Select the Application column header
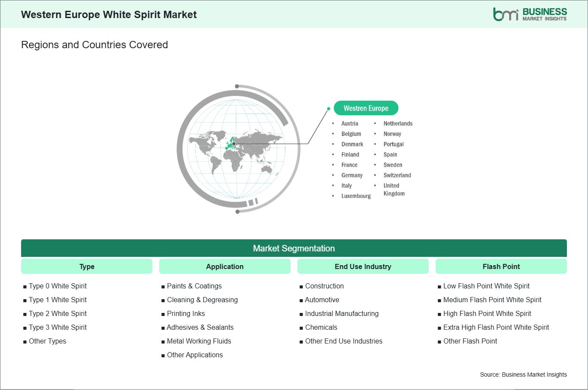 click(225, 266)
